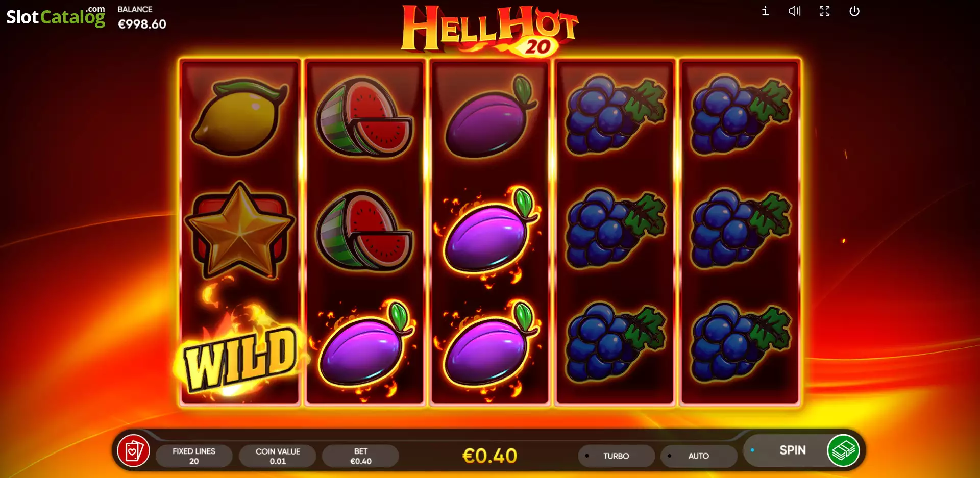980x478 pixels.
Task: Select the top watermelon on reel two
Action: coord(364,116)
